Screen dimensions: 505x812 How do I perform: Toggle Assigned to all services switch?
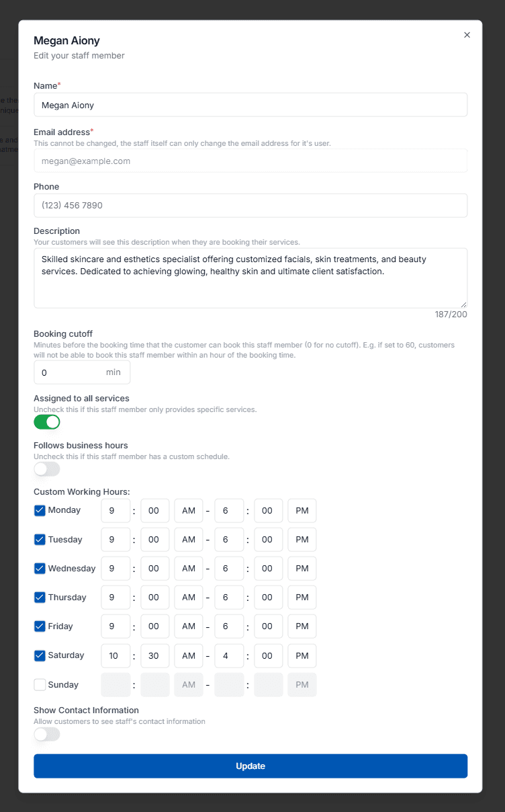(x=47, y=422)
